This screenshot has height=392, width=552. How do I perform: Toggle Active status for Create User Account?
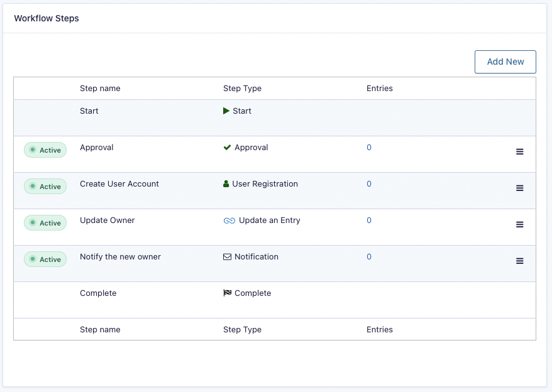(45, 187)
